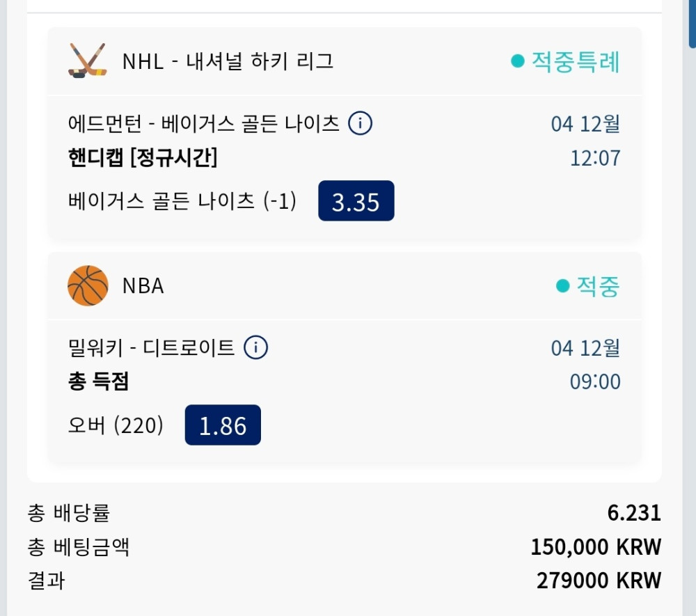Click the 3.35 odds button
Screen dimensions: 696x616
click(356, 201)
